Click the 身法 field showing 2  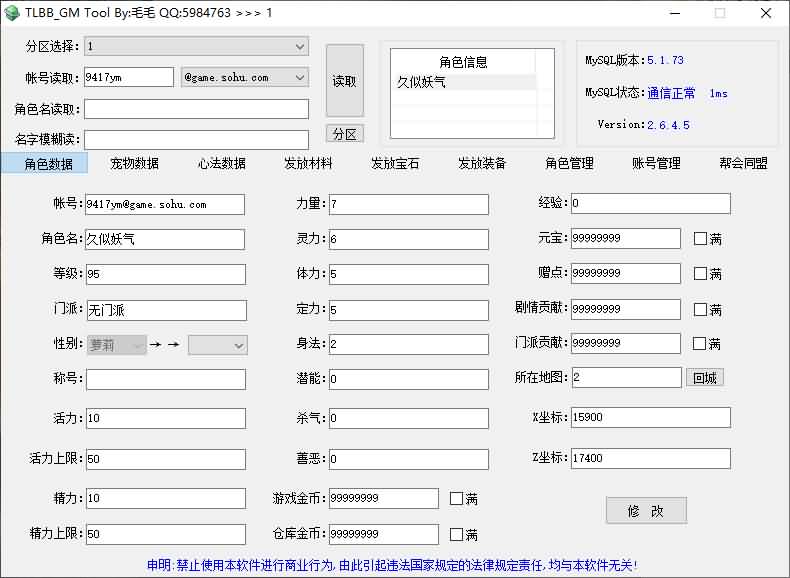click(x=409, y=344)
